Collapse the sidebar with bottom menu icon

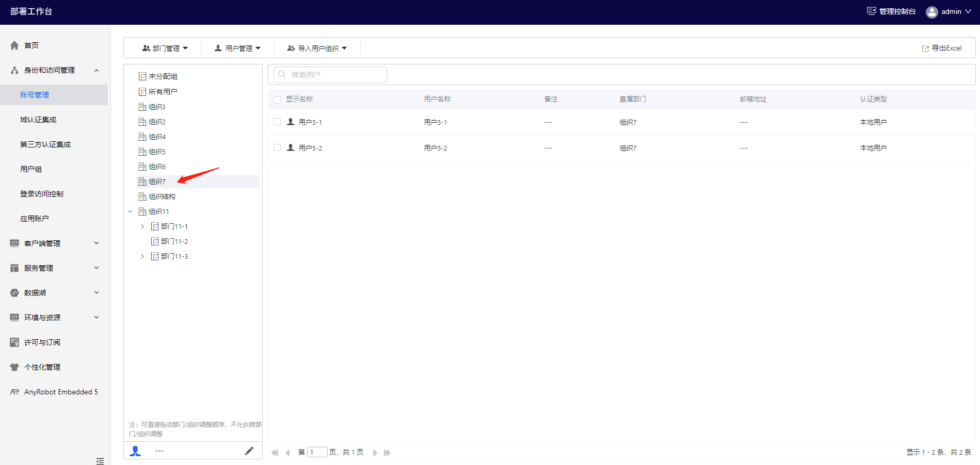click(100, 461)
